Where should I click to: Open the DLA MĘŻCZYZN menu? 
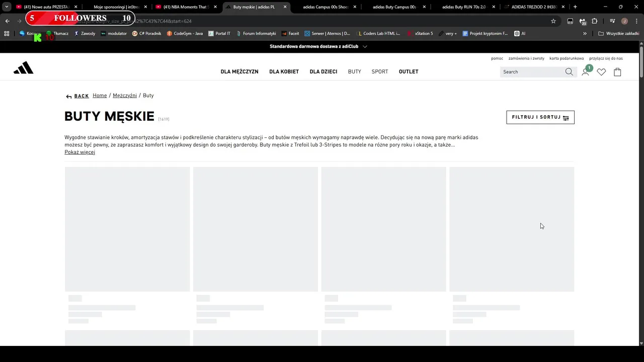(x=239, y=71)
